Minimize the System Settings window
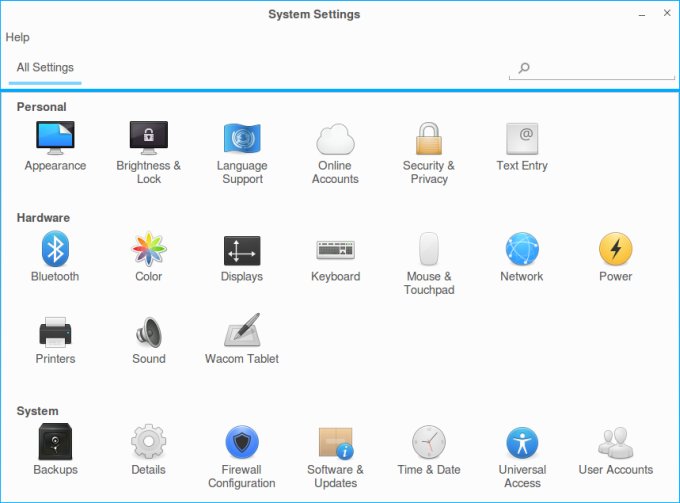Viewport: 680px width, 503px height. (642, 14)
